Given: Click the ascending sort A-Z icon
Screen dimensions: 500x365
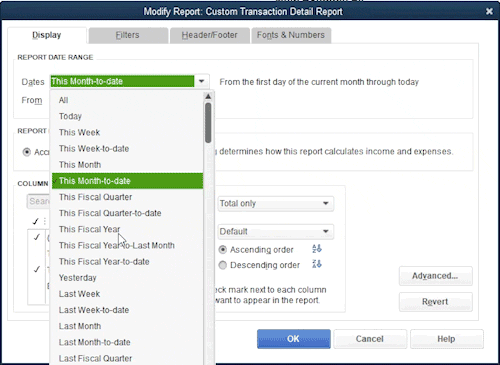Looking at the screenshot, I should 317,249.
